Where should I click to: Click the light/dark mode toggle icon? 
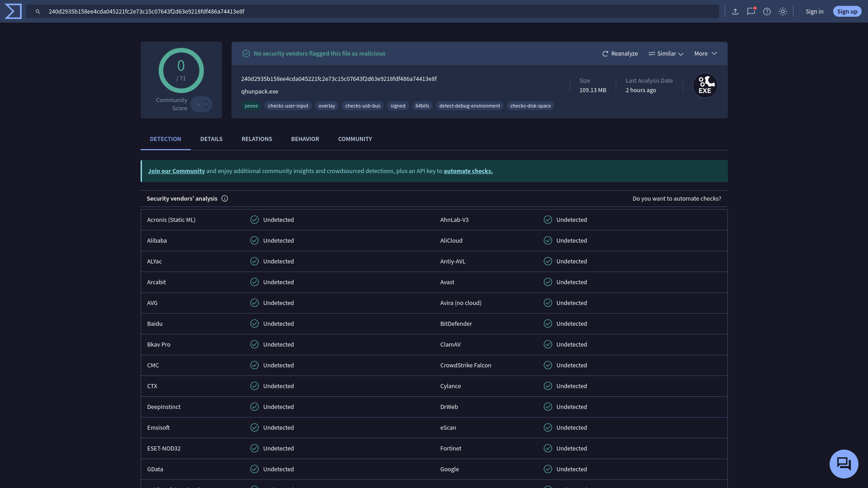[783, 11]
